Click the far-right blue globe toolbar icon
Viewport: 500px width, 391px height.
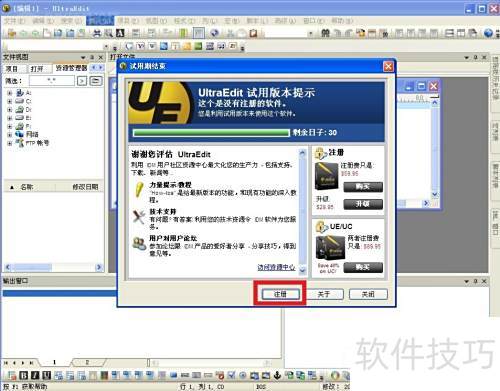pos(488,33)
